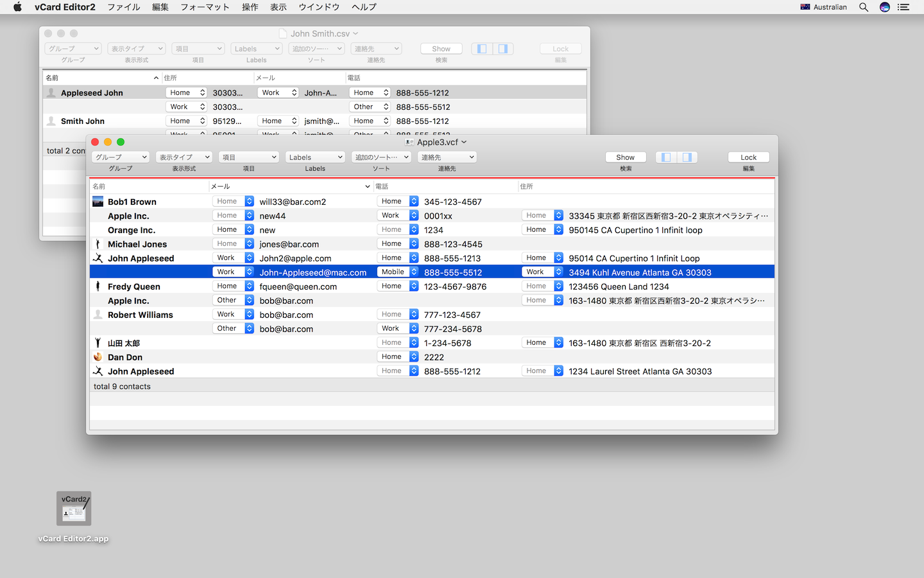Select address 1234 Laurel Street Atlanta
924x578 pixels.
(x=640, y=371)
